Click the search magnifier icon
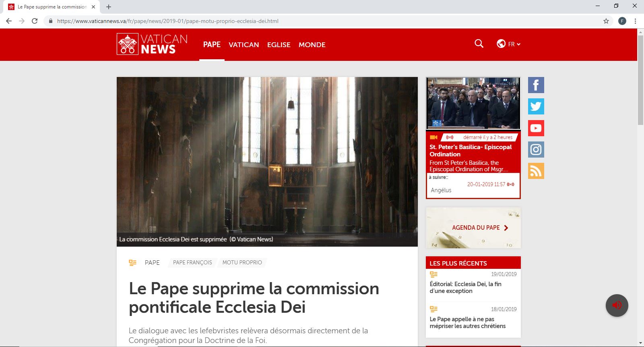The width and height of the screenshot is (644, 347). [479, 44]
